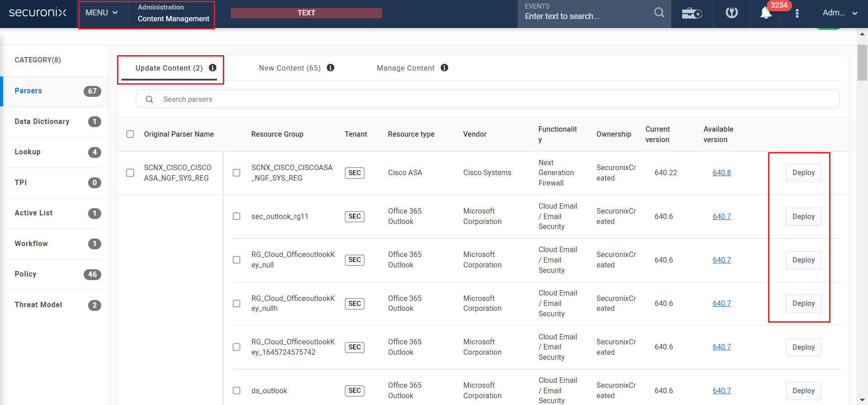
Task: Open 640.7 link for RG_Cloud_OfficeoutlookKey_1645724575742
Action: point(722,347)
